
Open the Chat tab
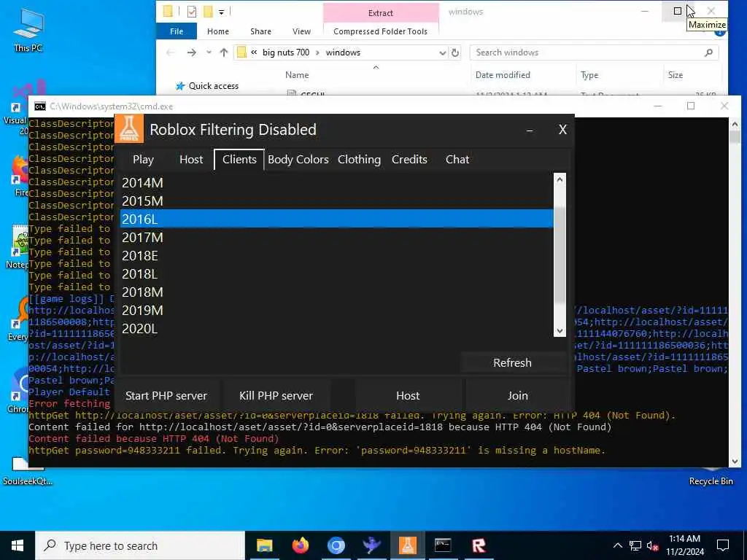click(x=457, y=160)
